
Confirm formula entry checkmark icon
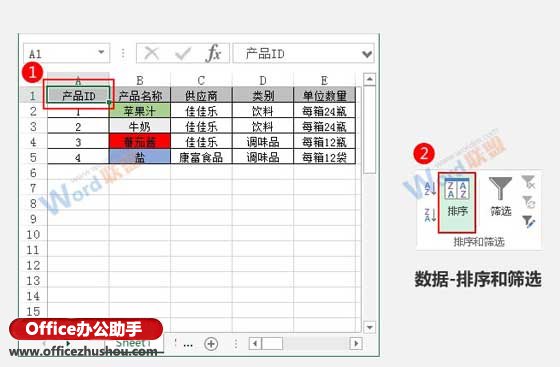(183, 54)
